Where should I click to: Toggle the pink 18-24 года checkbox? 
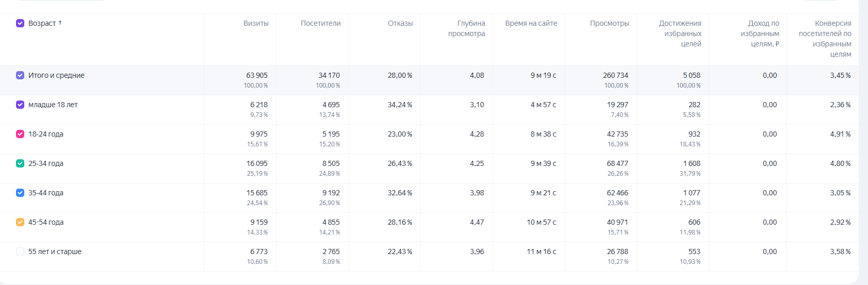pyautogui.click(x=20, y=134)
